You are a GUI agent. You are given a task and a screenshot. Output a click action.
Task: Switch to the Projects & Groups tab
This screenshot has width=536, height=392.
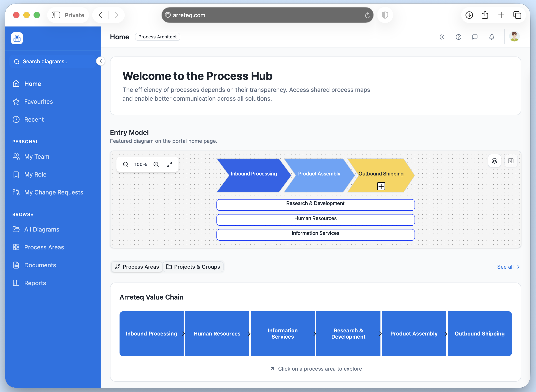(193, 267)
